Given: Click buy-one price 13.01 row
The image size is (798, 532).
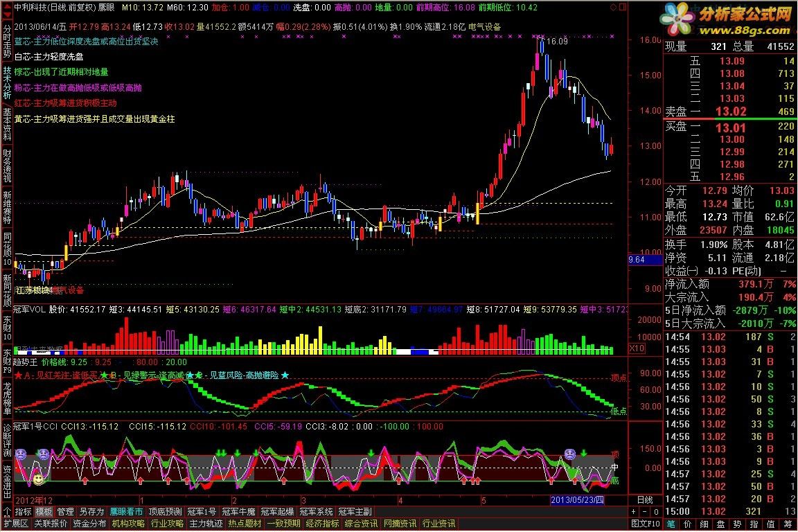Looking at the screenshot, I should pyautogui.click(x=730, y=127).
